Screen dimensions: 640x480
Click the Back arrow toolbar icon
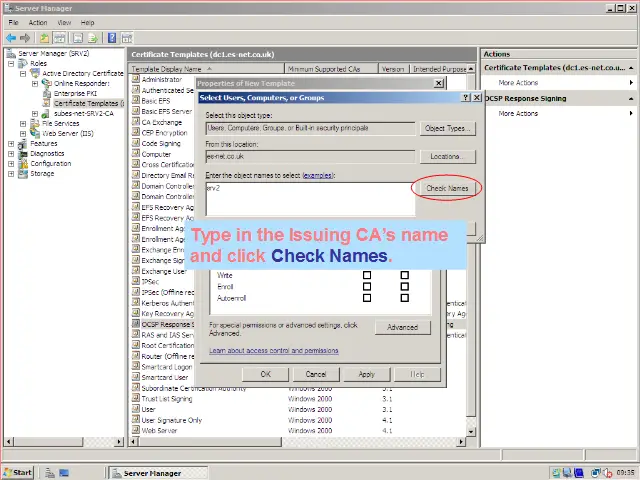pyautogui.click(x=11, y=37)
